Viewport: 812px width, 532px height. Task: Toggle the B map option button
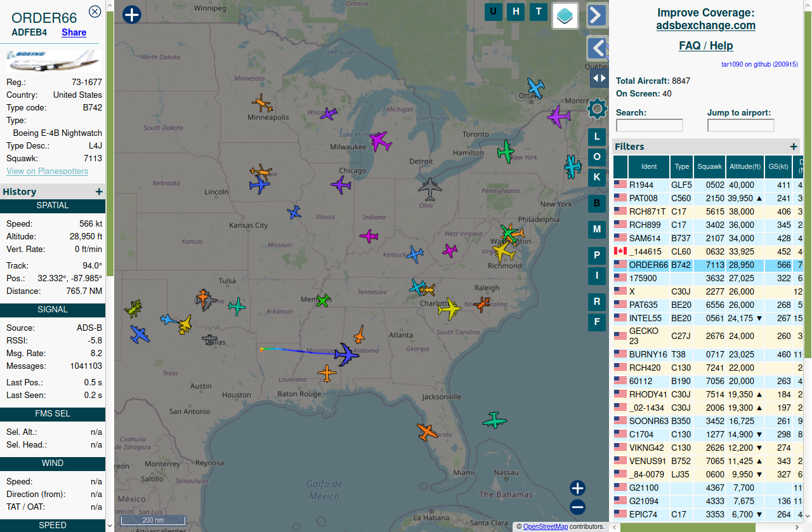coord(597,203)
